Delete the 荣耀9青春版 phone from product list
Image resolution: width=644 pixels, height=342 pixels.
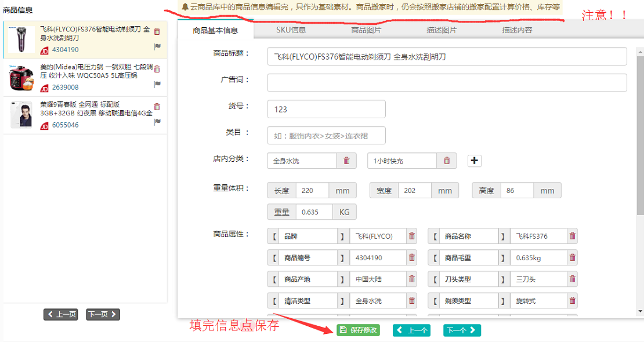click(x=157, y=106)
